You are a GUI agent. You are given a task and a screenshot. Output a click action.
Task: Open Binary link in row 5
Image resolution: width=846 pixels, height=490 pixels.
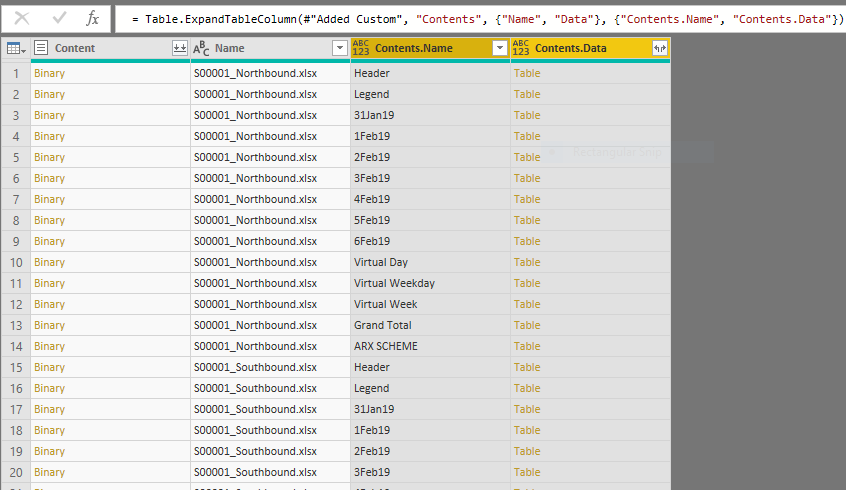pyautogui.click(x=49, y=157)
